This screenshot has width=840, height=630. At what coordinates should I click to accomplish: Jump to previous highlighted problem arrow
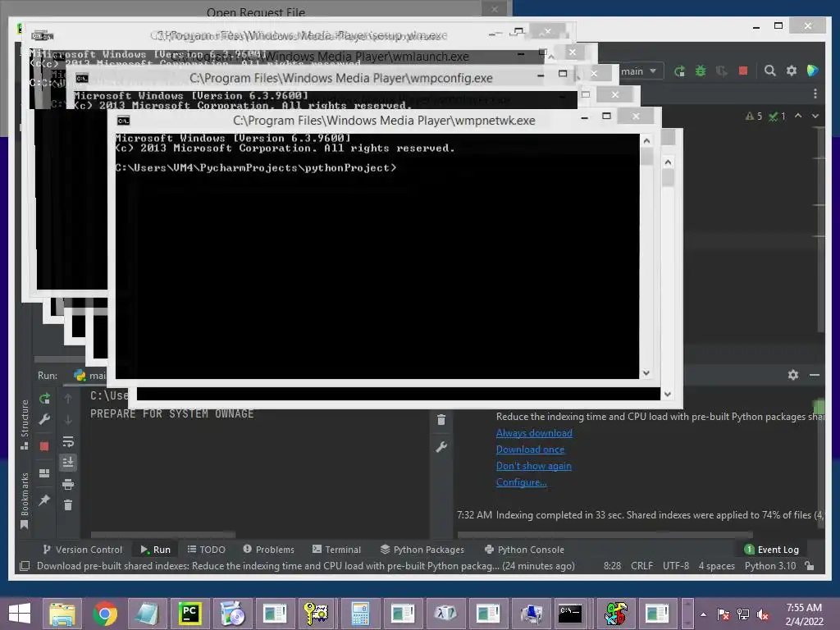click(798, 116)
